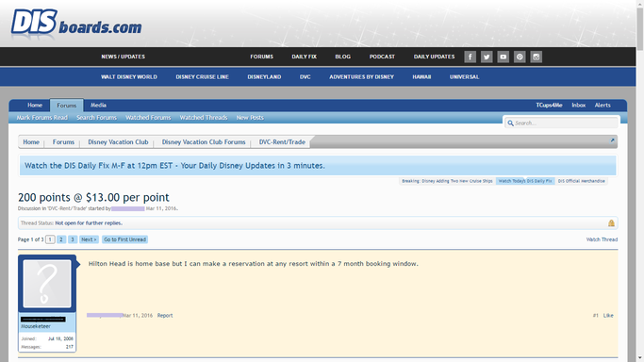This screenshot has width=644, height=362.
Task: Select Universal in blue bar
Action: (464, 76)
